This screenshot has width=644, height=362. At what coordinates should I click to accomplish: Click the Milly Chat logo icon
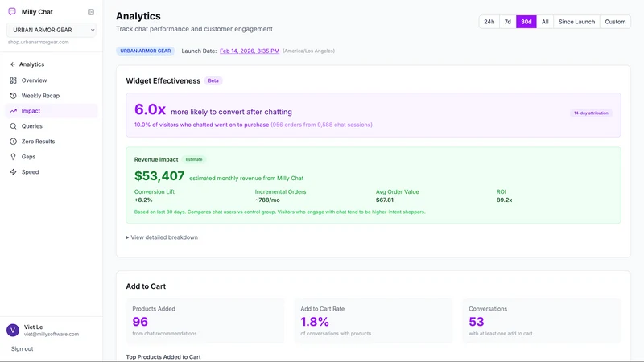[x=12, y=11]
